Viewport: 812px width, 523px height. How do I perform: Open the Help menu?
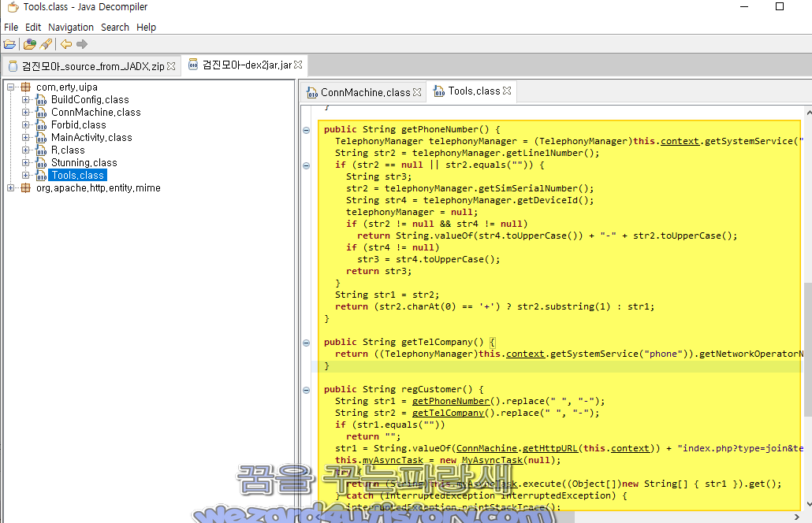(146, 28)
